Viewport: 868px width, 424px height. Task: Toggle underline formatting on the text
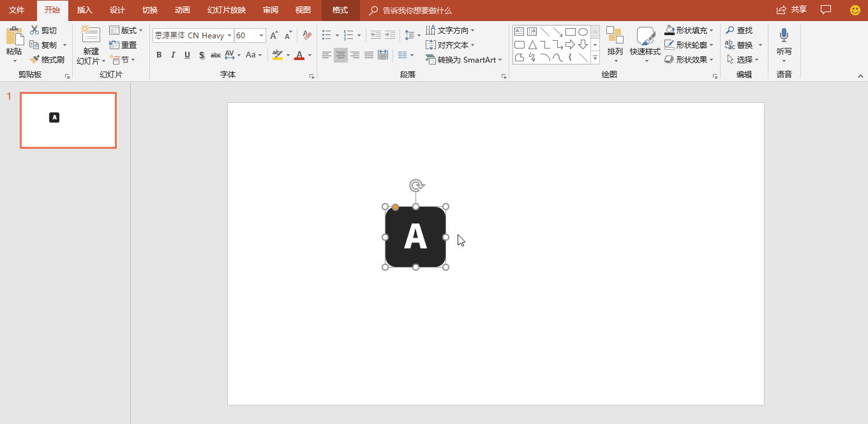186,55
